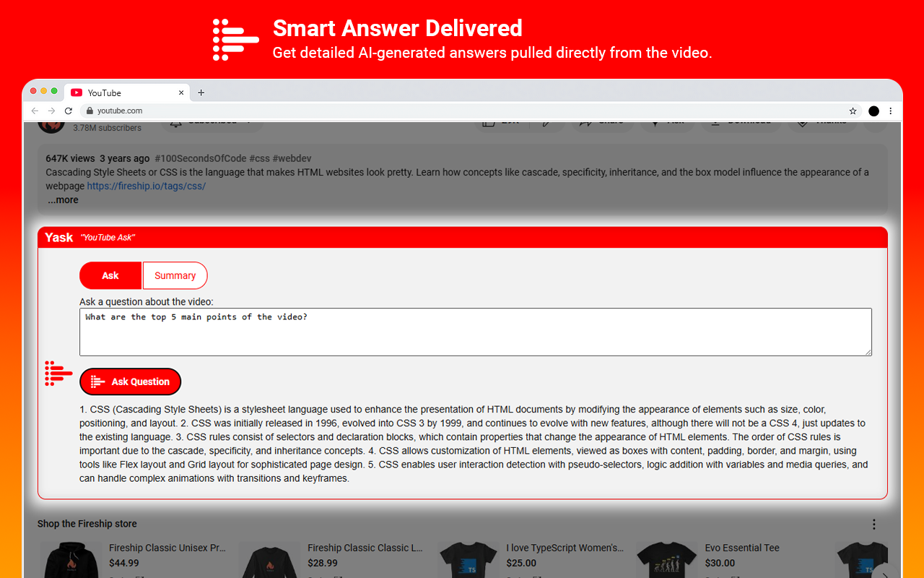This screenshot has width=924, height=578.
Task: Switch to the Summary tab
Action: tap(175, 275)
